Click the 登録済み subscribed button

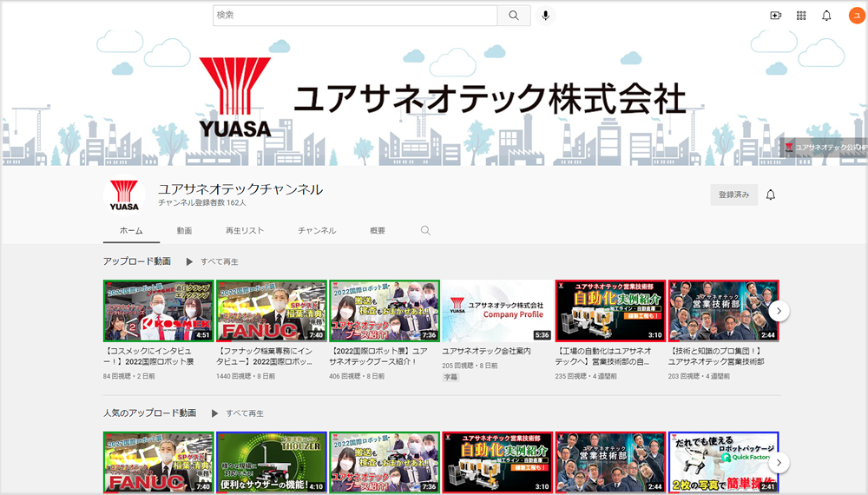734,195
